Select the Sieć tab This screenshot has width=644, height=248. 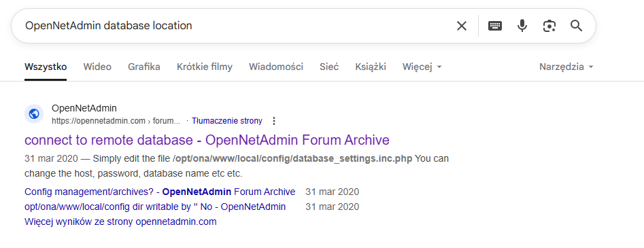point(329,67)
